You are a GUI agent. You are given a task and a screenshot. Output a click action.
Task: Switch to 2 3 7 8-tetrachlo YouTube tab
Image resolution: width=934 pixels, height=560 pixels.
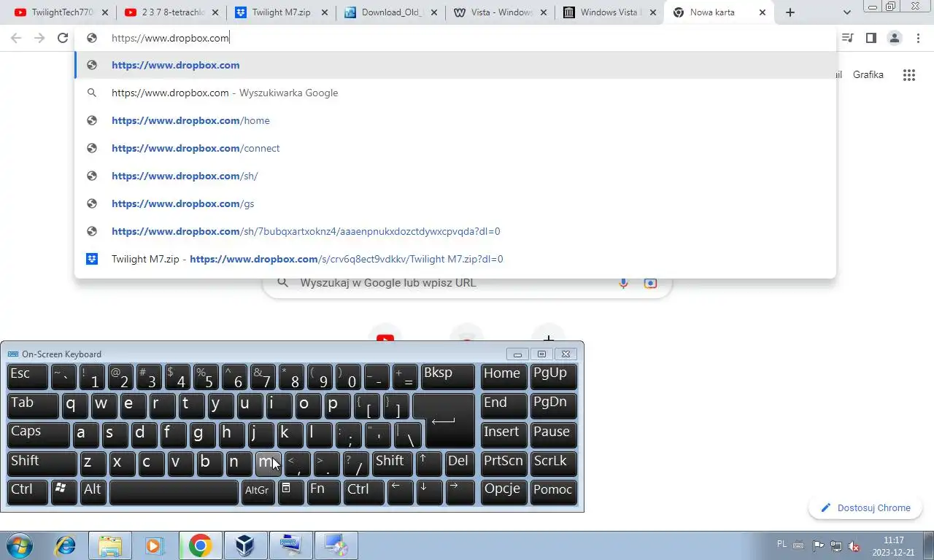point(171,12)
